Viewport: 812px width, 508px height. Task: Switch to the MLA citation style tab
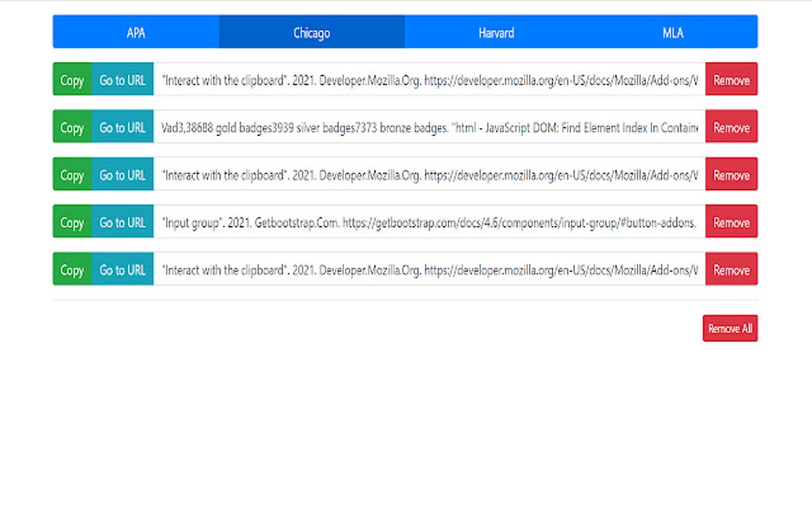[x=673, y=32]
